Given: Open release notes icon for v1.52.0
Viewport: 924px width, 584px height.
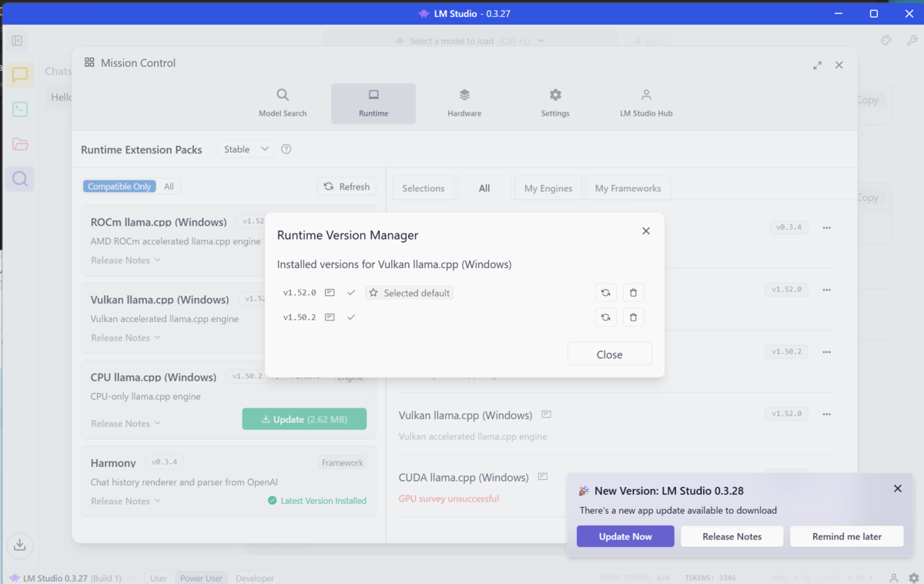Looking at the screenshot, I should pos(330,293).
